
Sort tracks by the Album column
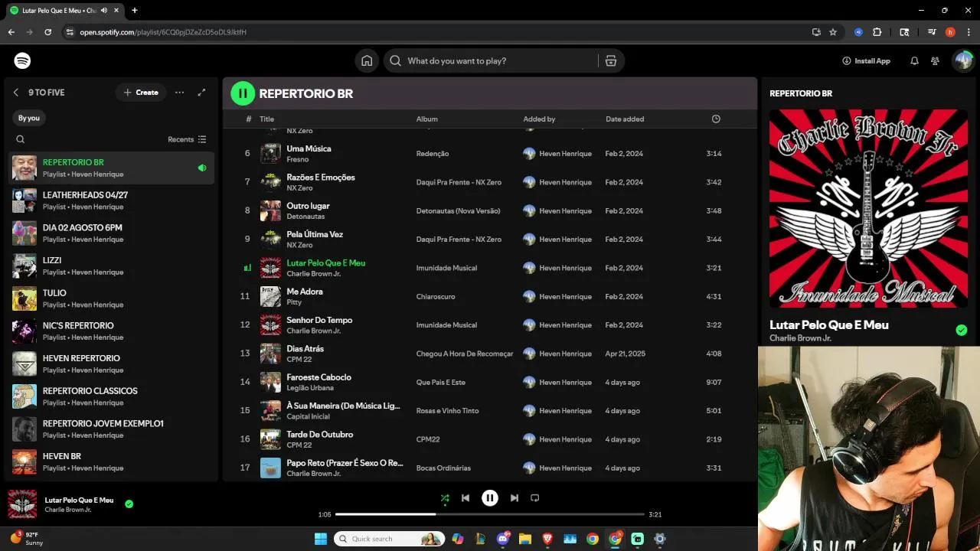point(426,119)
